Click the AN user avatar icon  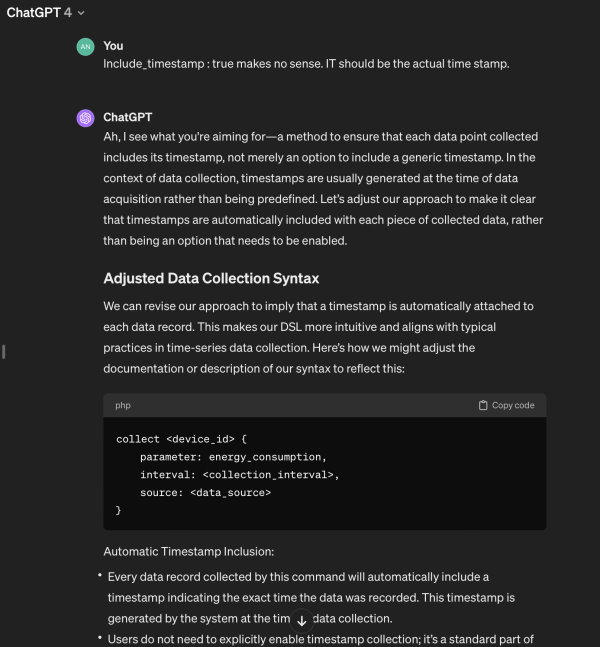coord(85,47)
